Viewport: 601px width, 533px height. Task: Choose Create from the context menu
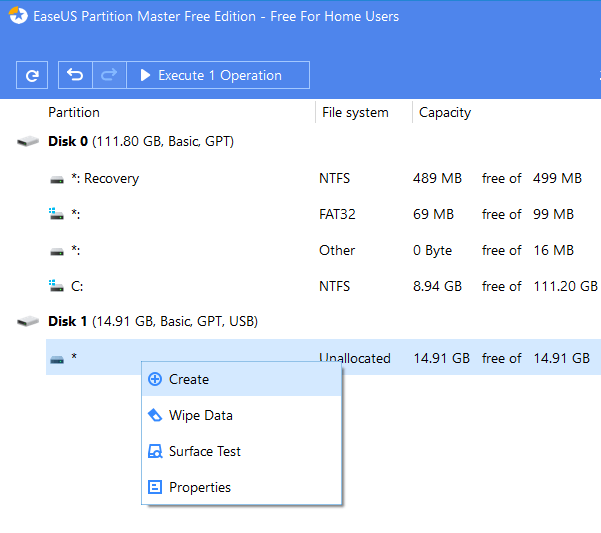[x=189, y=379]
